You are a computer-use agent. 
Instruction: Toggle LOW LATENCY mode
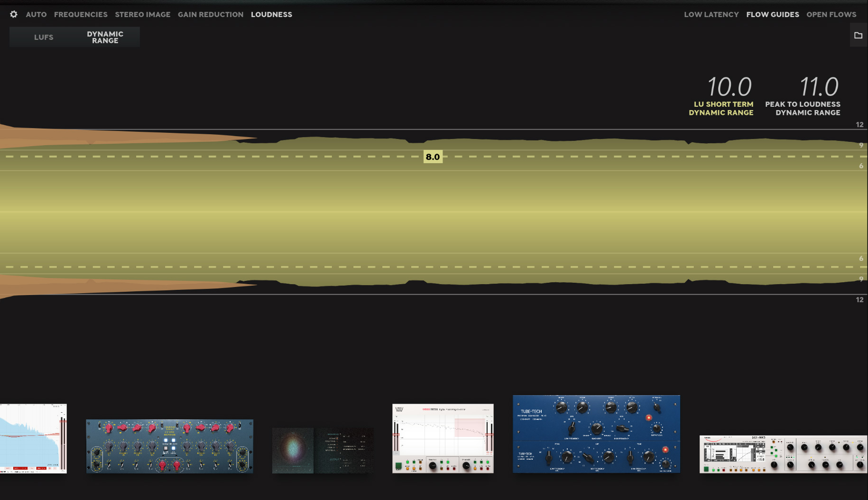click(x=711, y=14)
